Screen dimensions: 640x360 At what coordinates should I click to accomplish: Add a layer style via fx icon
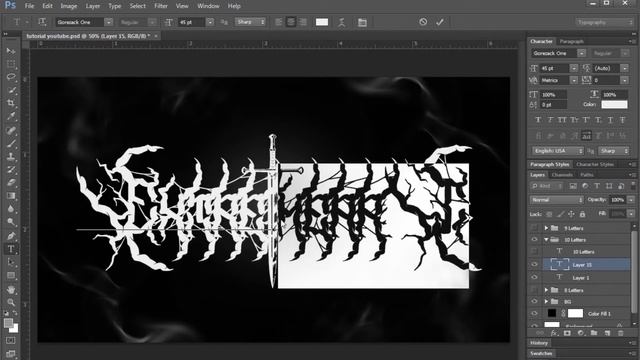pyautogui.click(x=554, y=333)
